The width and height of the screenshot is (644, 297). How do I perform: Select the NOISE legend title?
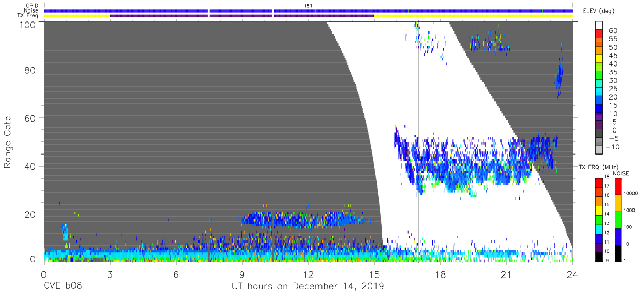coord(621,173)
